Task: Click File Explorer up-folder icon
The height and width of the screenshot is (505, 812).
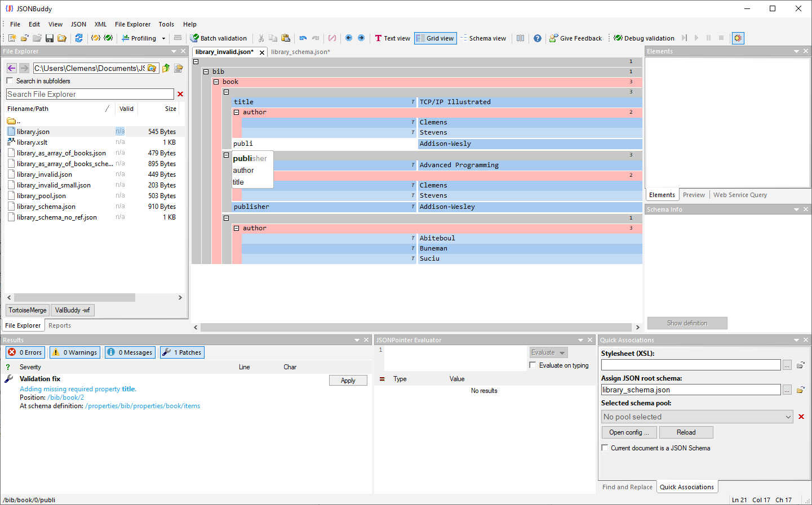Action: tap(166, 68)
